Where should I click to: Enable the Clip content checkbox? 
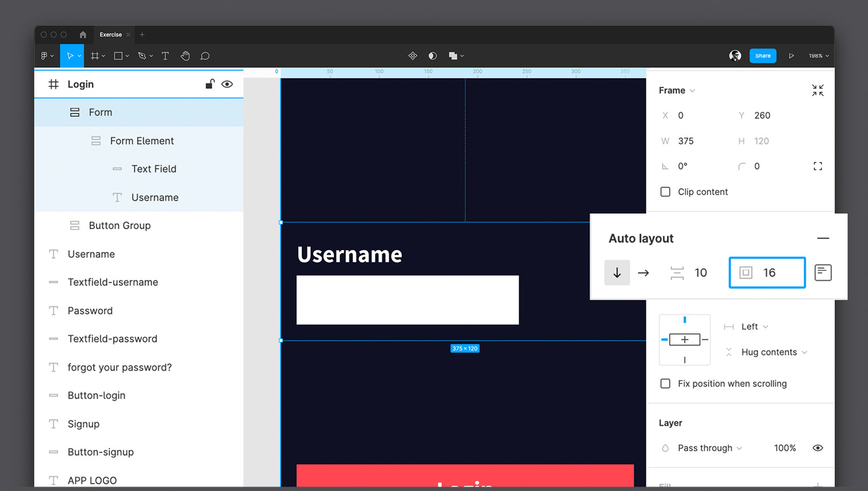(665, 192)
